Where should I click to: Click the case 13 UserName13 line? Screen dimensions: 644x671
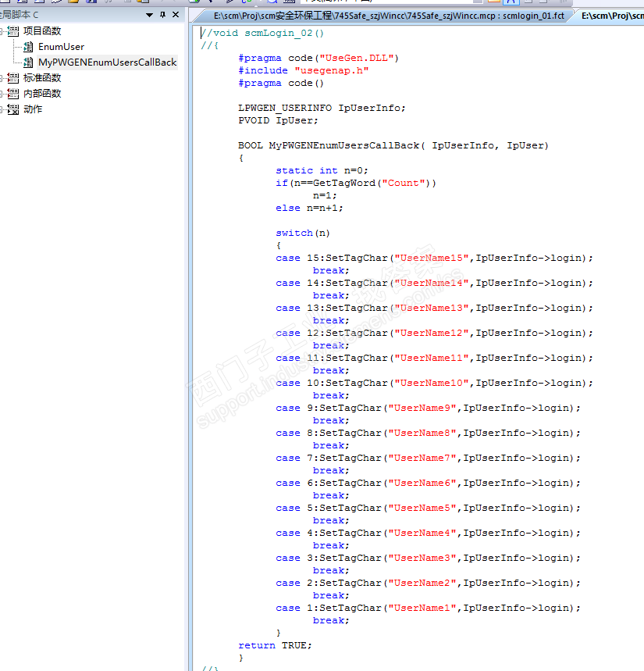435,308
